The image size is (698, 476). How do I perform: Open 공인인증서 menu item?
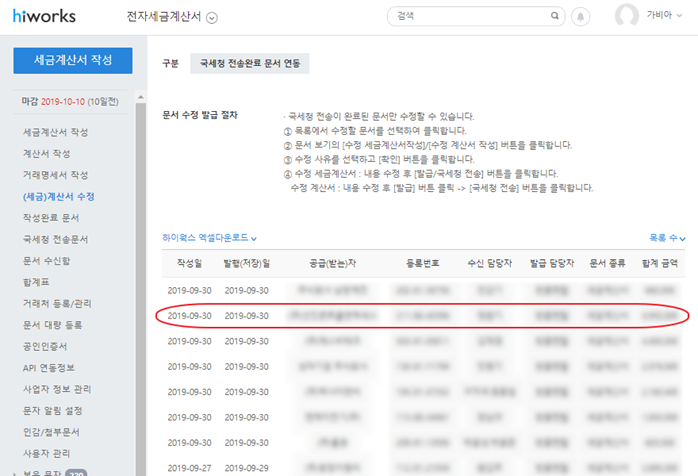(x=45, y=346)
